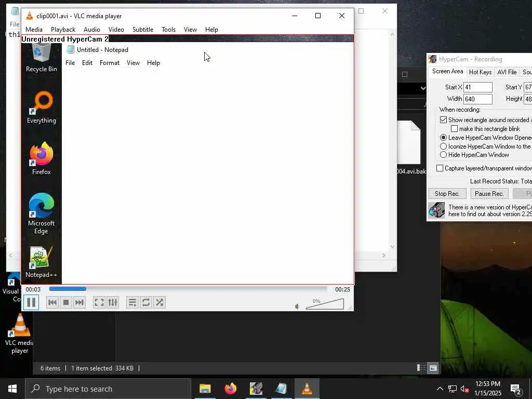Open Notepad from the taskbar
Image resolution: width=532 pixels, height=399 pixels.
point(281,389)
